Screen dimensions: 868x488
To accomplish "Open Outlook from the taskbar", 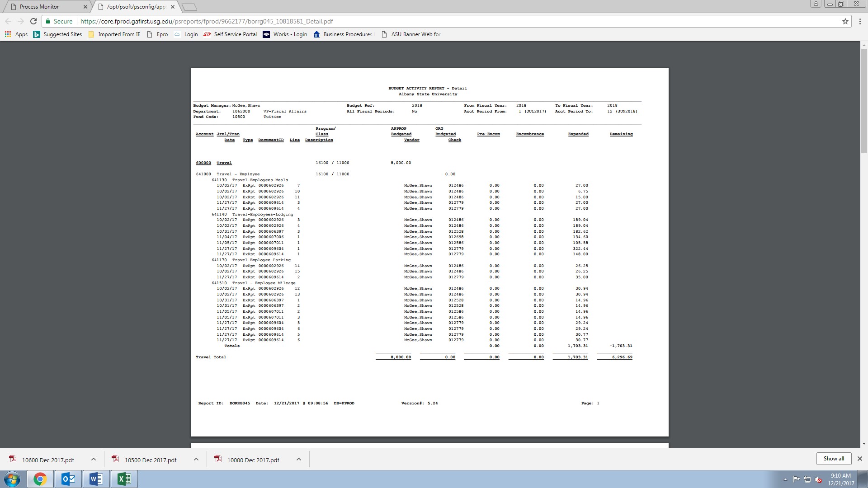I will (68, 479).
